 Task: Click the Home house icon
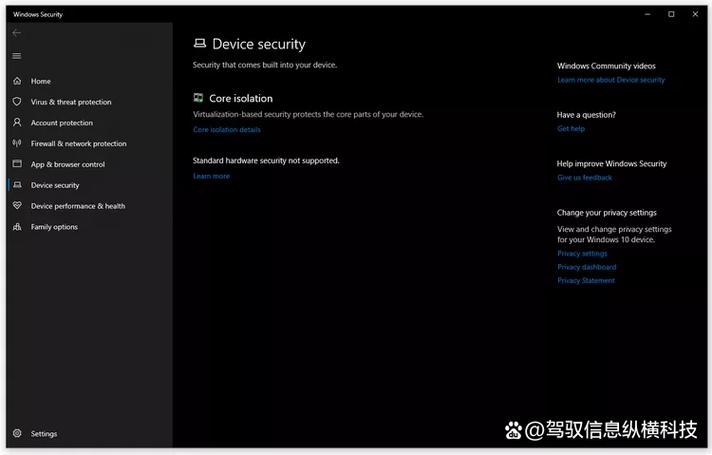point(17,81)
